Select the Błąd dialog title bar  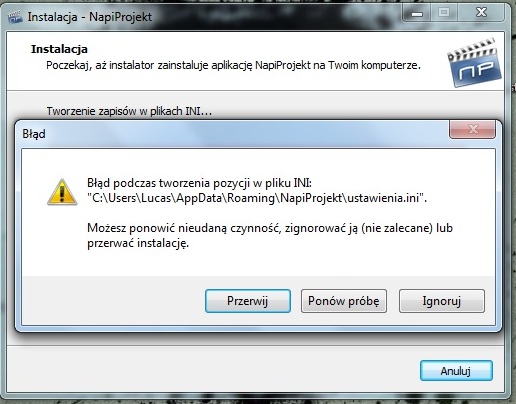click(233, 134)
